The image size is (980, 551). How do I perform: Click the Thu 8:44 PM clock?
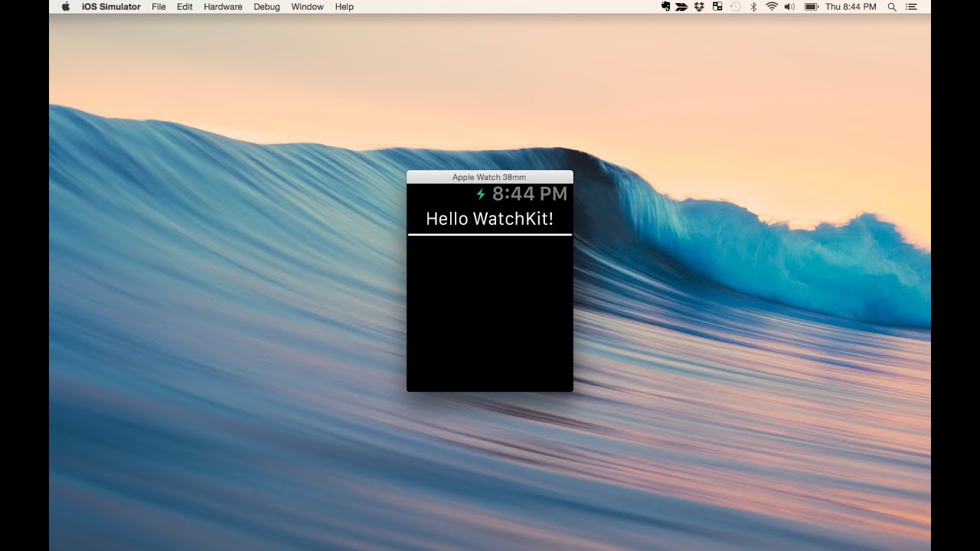(x=851, y=7)
